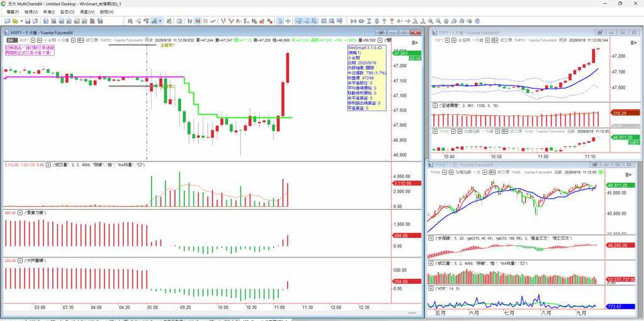Click the hourglass time-spacing icon in toolbar
This screenshot has width=644, height=321.
(369, 21)
